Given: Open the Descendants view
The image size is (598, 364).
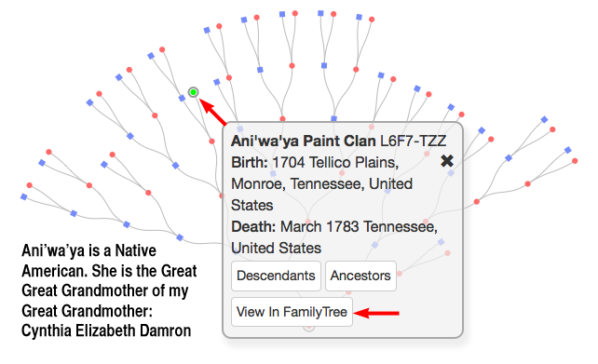Looking at the screenshot, I should (276, 276).
